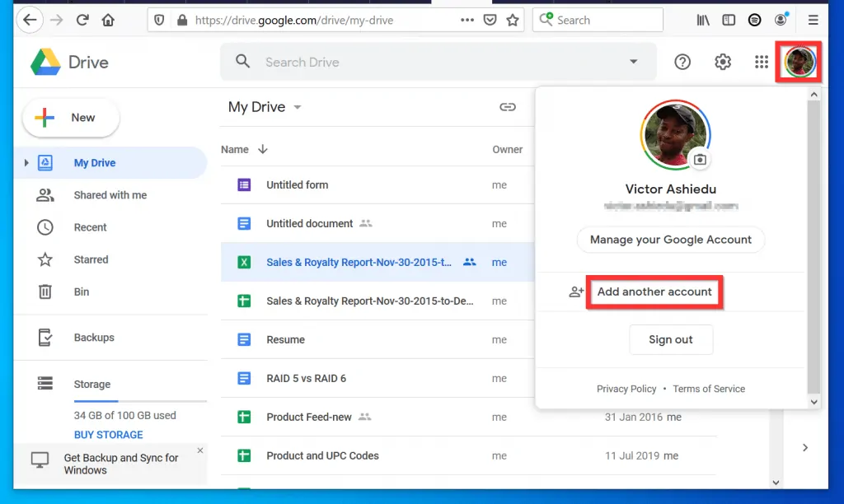Select Starred in the sidebar
The height and width of the screenshot is (504, 844).
91,259
